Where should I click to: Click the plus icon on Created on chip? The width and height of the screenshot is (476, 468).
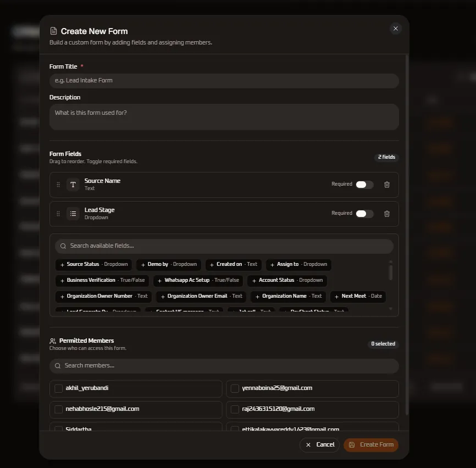click(212, 265)
